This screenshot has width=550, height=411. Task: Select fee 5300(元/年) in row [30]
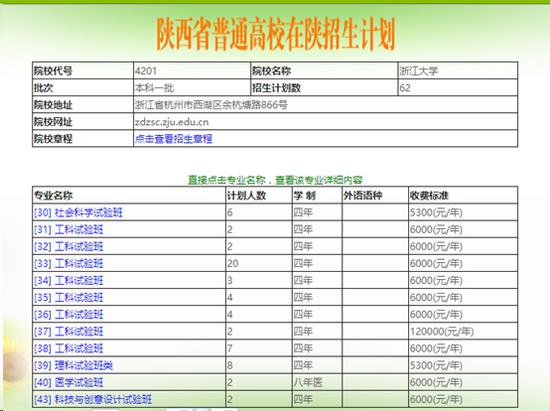tap(436, 213)
